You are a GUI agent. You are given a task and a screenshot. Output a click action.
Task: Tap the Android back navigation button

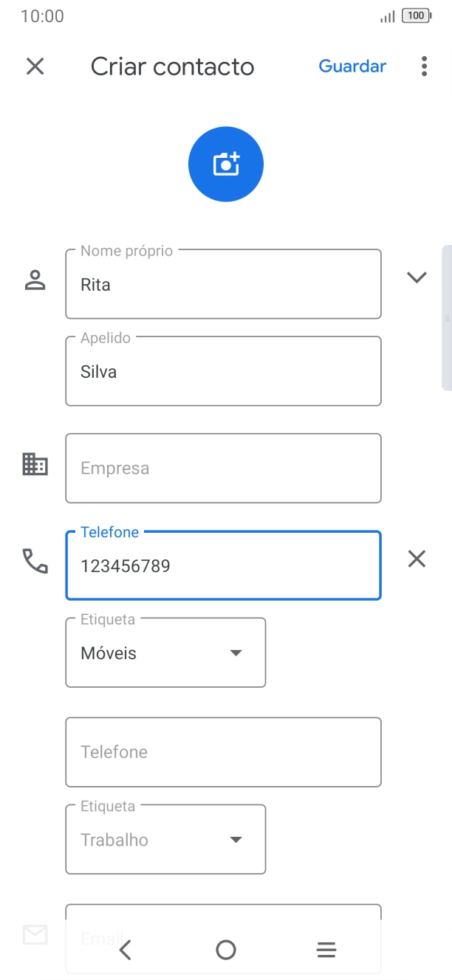[x=125, y=950]
